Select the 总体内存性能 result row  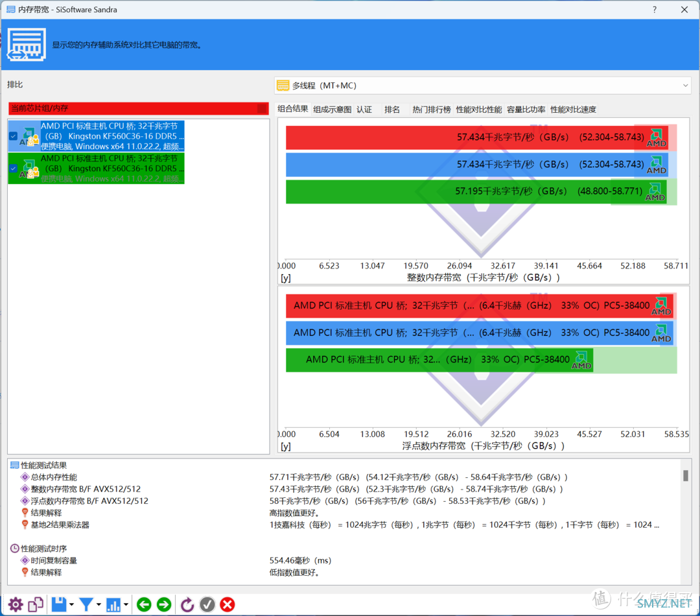click(x=344, y=477)
